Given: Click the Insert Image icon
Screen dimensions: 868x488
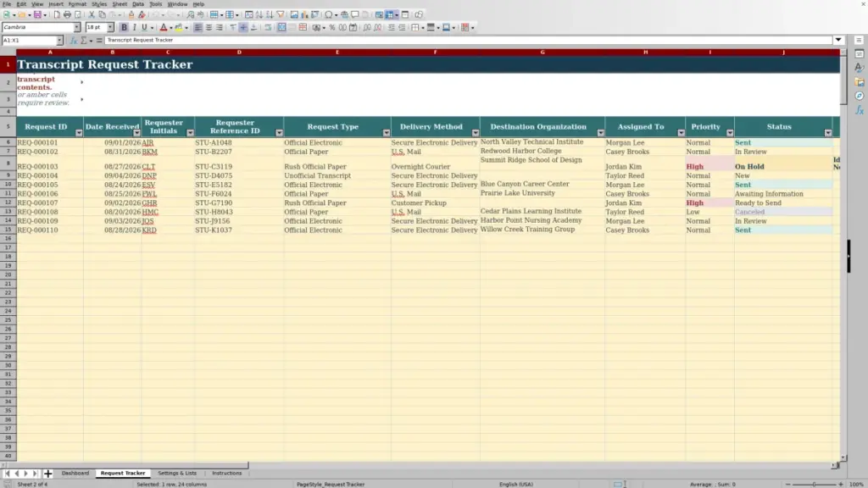Looking at the screenshot, I should (x=294, y=15).
